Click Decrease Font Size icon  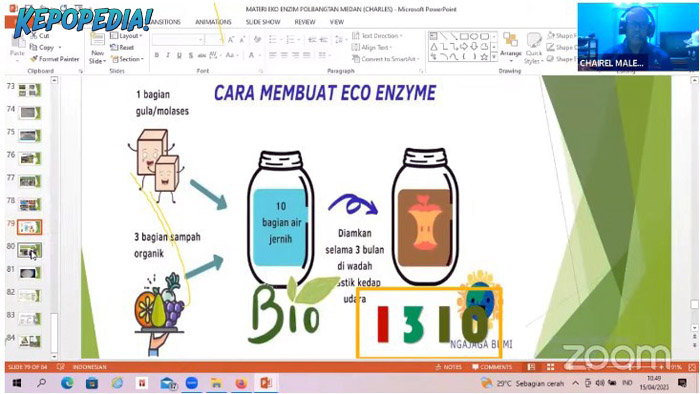pos(242,40)
